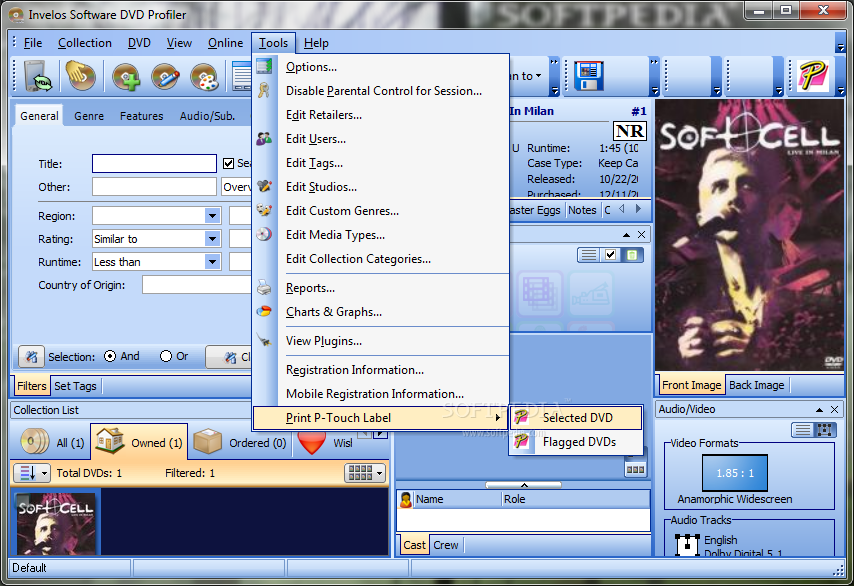Click the chart icon beside Charts & Graphs

coord(264,312)
